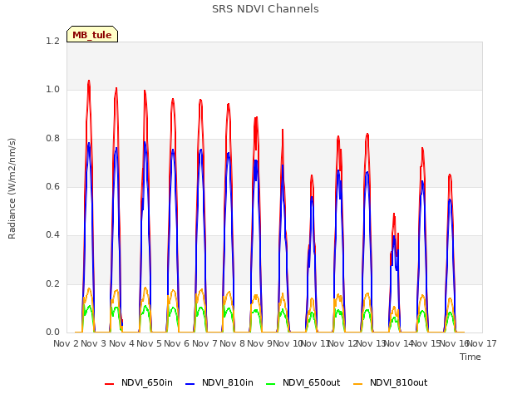Click the lowest red peak on Nov 13
The height and width of the screenshot is (399, 532).
click(394, 214)
